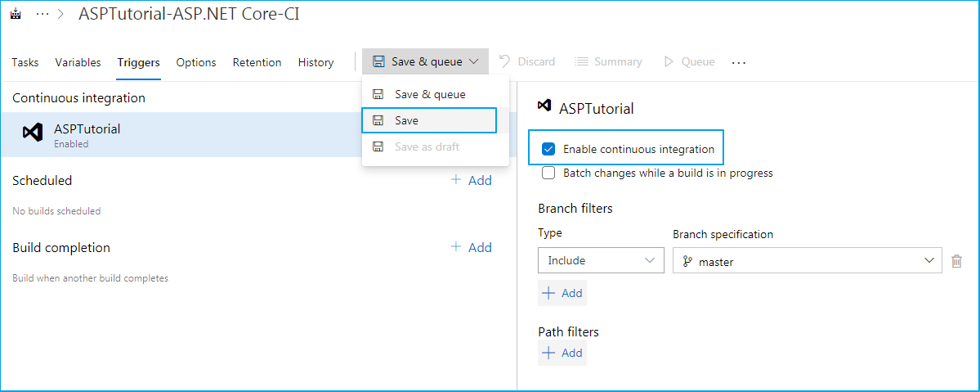Image resolution: width=980 pixels, height=392 pixels.
Task: Delete the master branch filter
Action: point(957,261)
